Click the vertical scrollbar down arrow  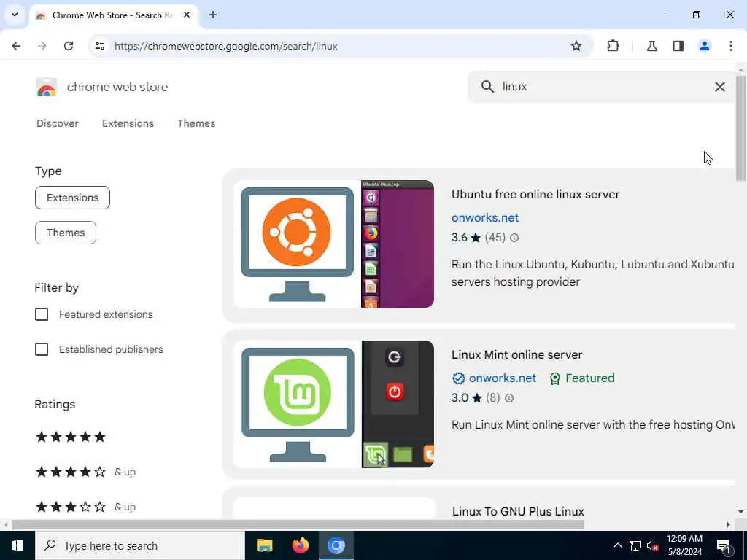coord(740,511)
